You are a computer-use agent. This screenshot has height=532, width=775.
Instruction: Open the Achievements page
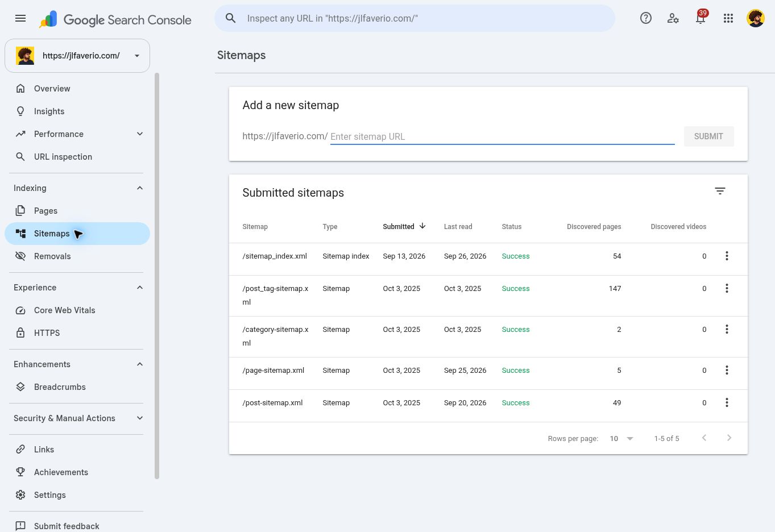tap(77, 472)
